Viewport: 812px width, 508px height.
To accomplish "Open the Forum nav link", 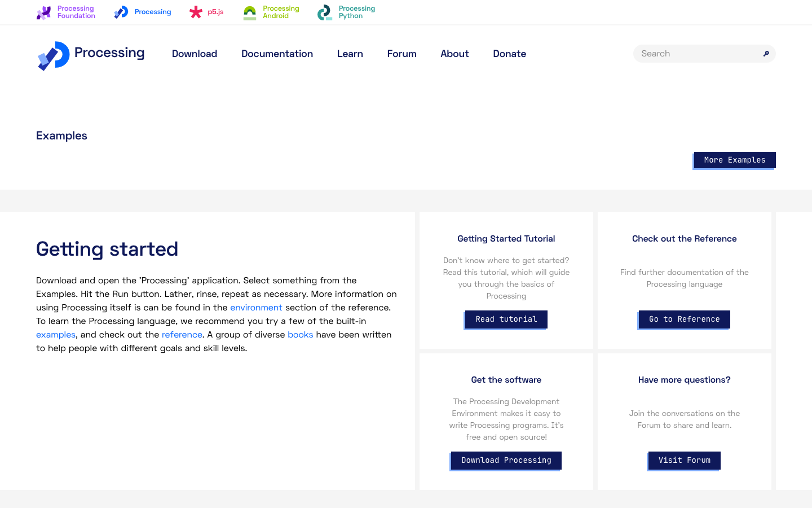I will [401, 54].
